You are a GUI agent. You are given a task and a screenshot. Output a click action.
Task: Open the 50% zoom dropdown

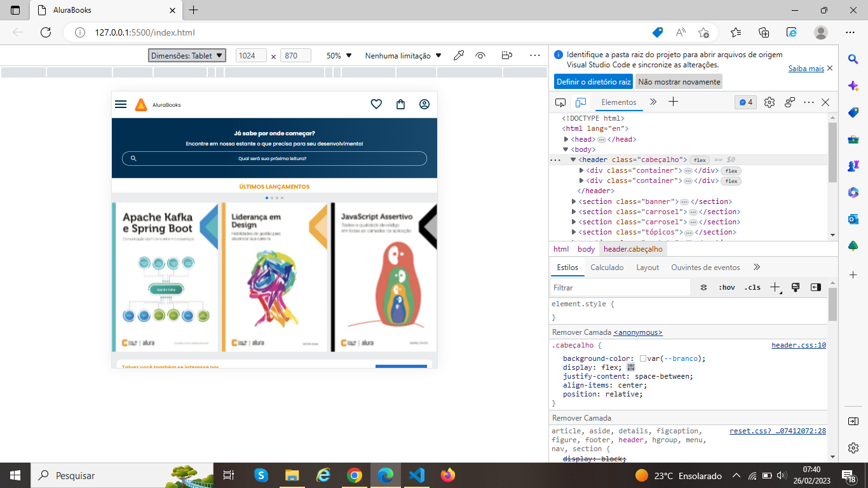click(339, 56)
